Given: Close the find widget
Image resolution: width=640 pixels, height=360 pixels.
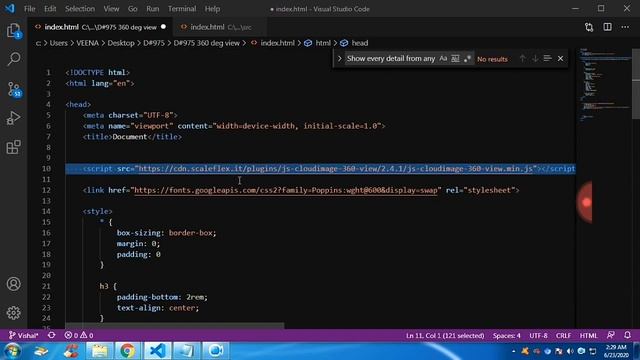Looking at the screenshot, I should point(560,59).
